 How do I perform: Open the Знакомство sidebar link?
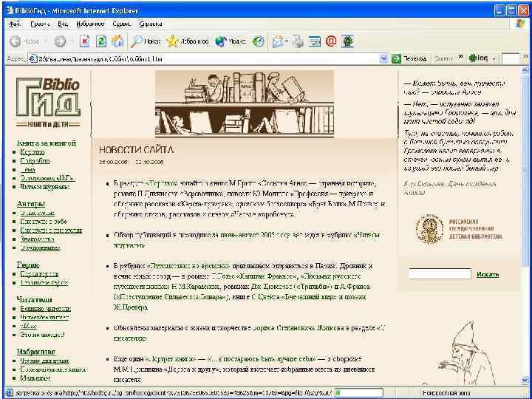[x=38, y=239]
